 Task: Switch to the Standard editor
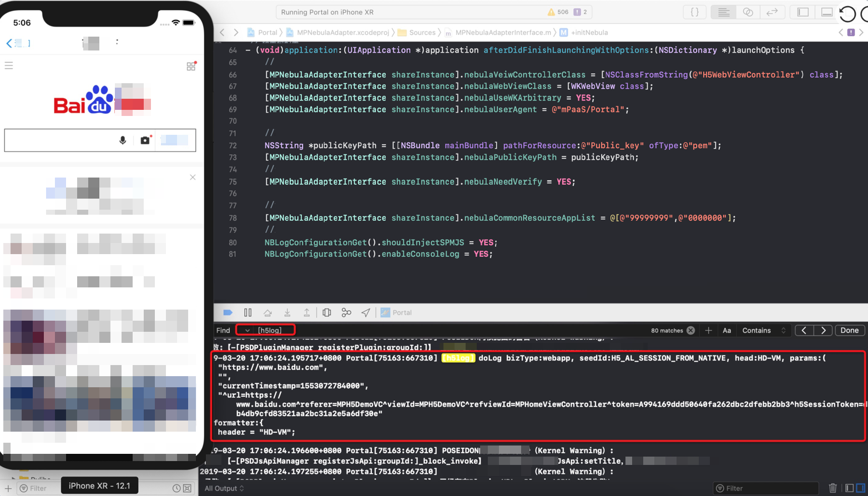(x=724, y=12)
